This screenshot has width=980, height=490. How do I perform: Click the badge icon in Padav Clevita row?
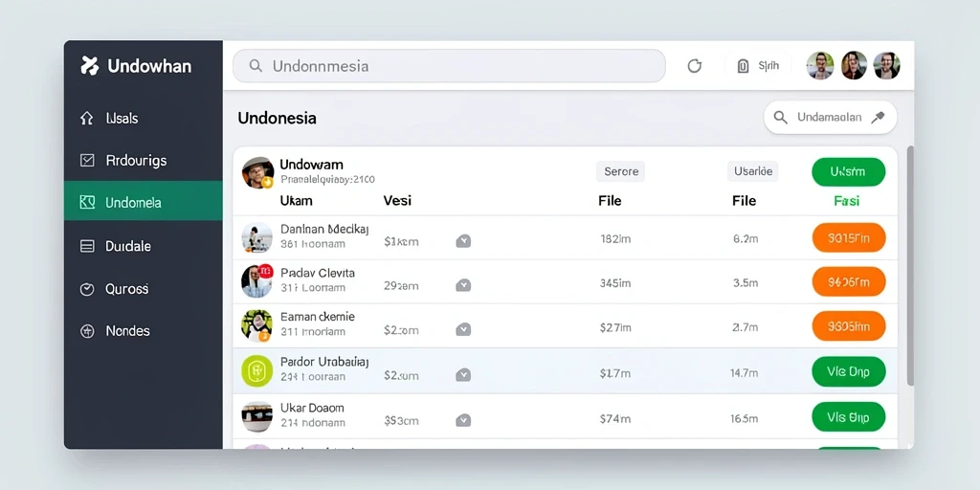(463, 285)
